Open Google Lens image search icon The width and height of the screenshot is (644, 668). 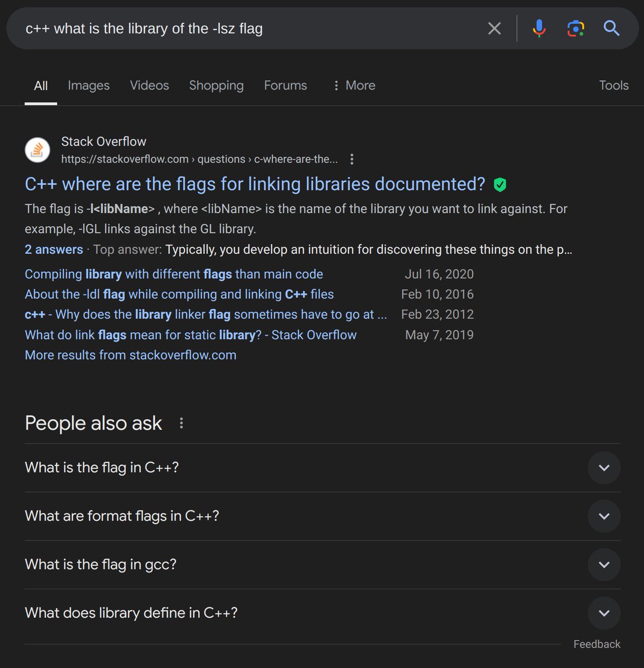tap(576, 28)
